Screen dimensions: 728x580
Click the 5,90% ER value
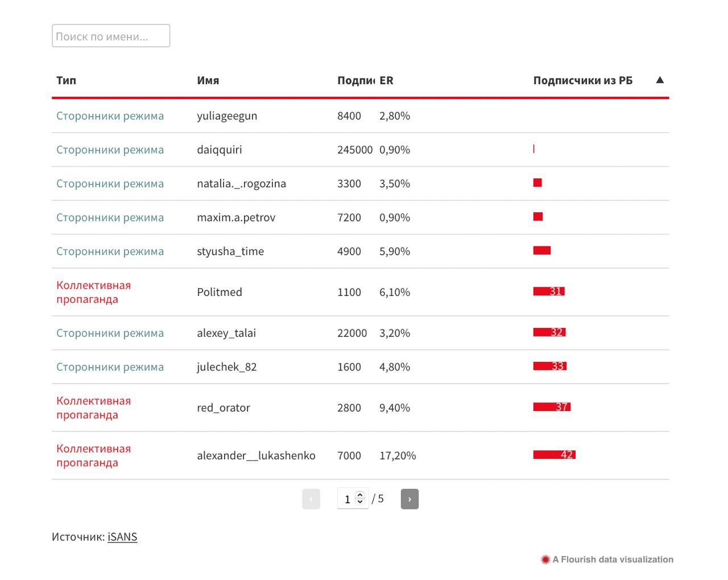click(395, 251)
